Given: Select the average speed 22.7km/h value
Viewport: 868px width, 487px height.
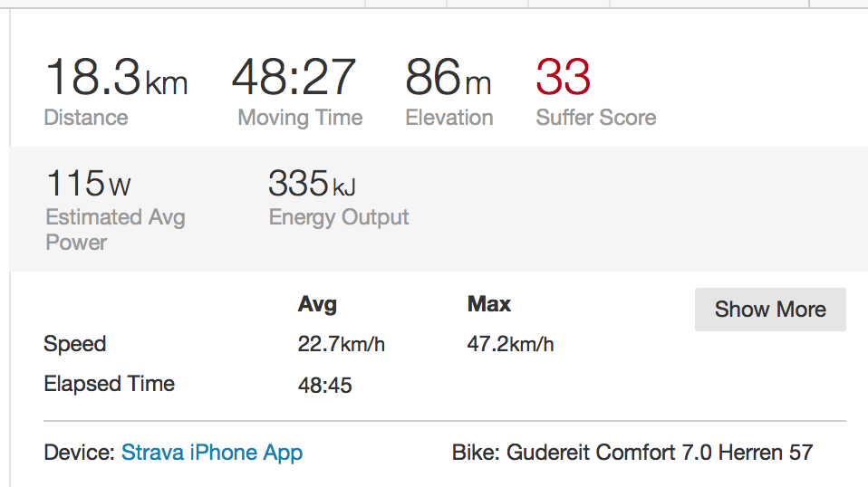Looking at the screenshot, I should [x=342, y=345].
